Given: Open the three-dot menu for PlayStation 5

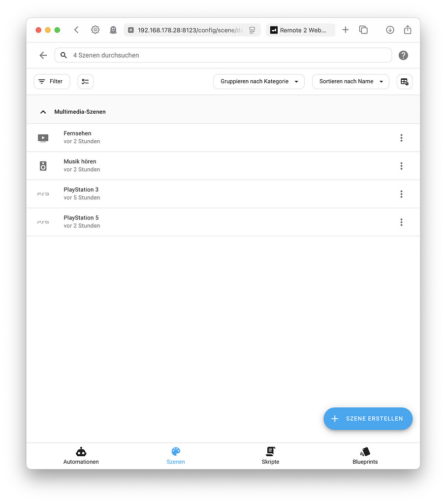Looking at the screenshot, I should pyautogui.click(x=401, y=222).
